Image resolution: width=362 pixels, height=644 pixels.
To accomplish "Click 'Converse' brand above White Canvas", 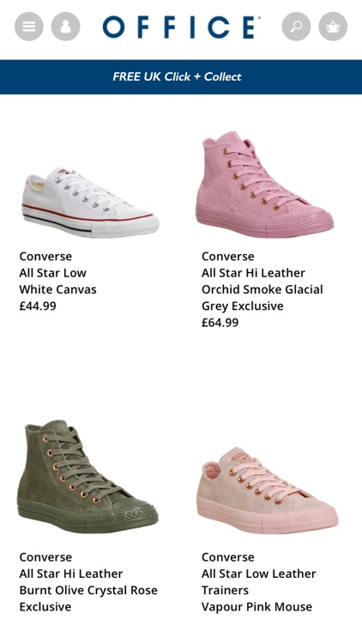I will pos(45,256).
